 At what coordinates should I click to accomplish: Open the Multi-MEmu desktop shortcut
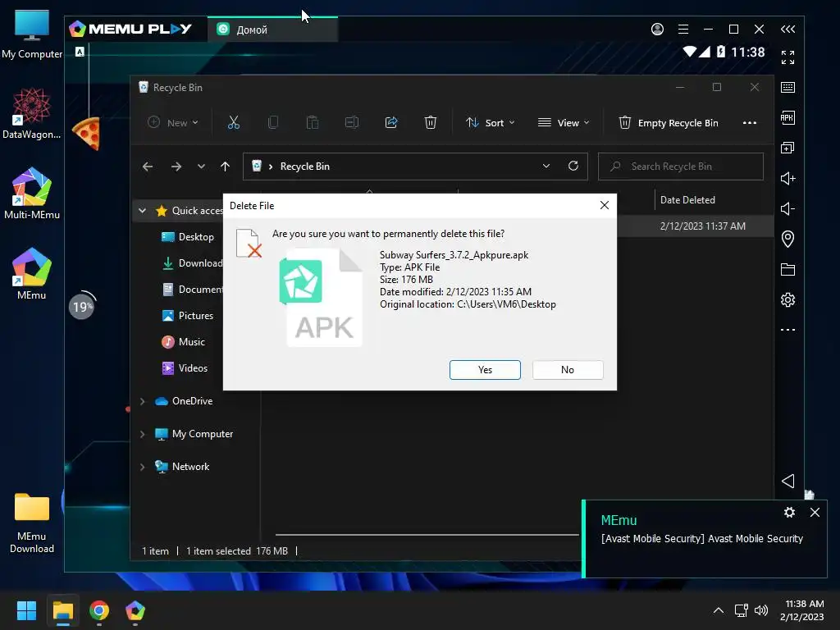click(x=32, y=193)
